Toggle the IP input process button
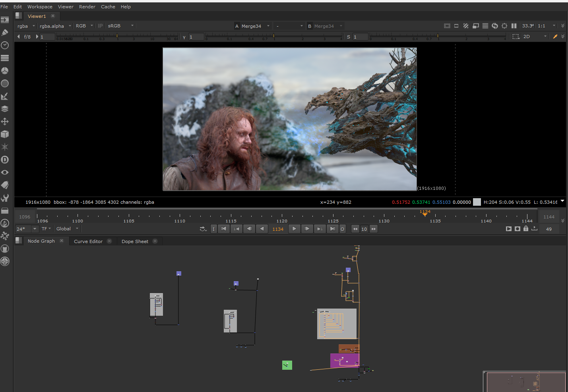Viewport: 568px width, 392px height. tap(101, 26)
